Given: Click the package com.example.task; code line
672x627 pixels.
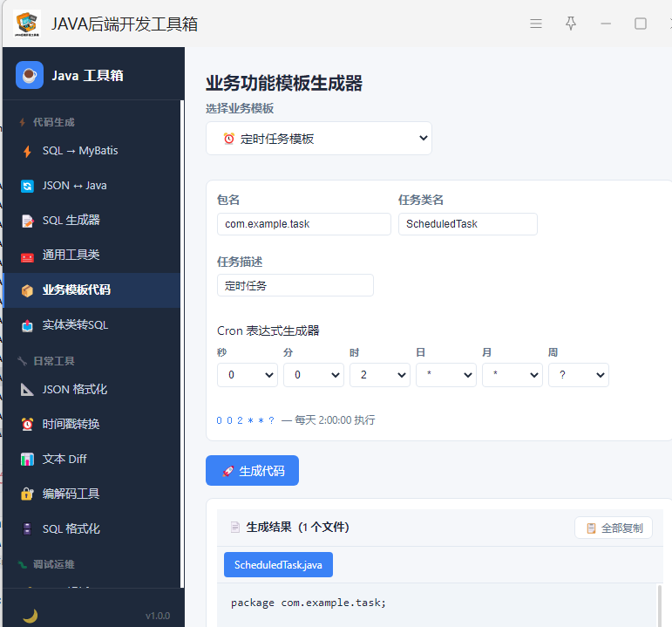Looking at the screenshot, I should tap(309, 603).
